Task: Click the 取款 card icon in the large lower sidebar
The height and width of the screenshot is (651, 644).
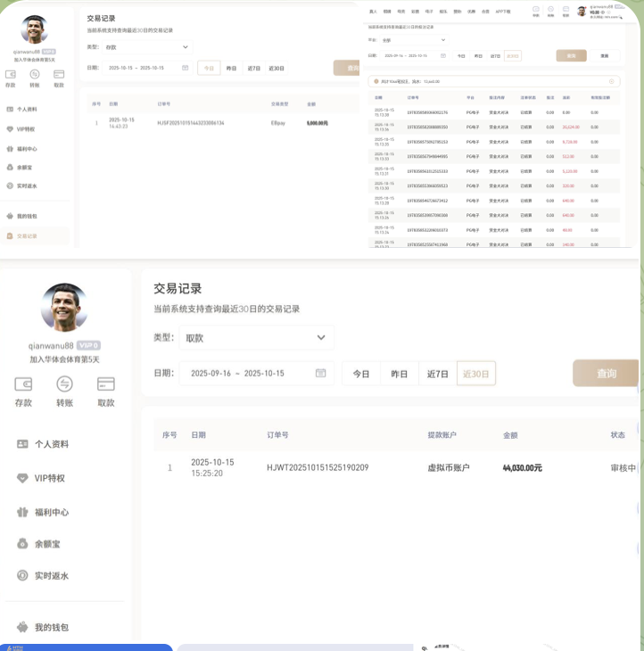Action: [x=106, y=384]
